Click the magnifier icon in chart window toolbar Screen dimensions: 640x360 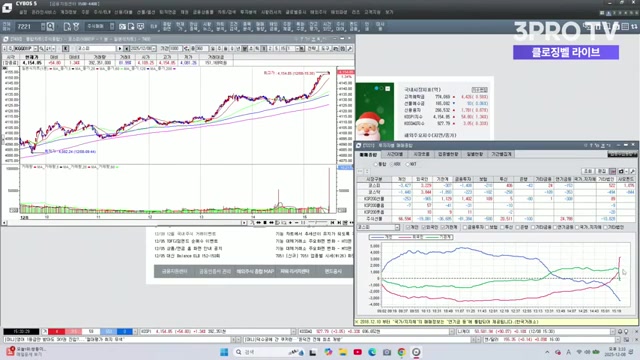tap(42, 49)
